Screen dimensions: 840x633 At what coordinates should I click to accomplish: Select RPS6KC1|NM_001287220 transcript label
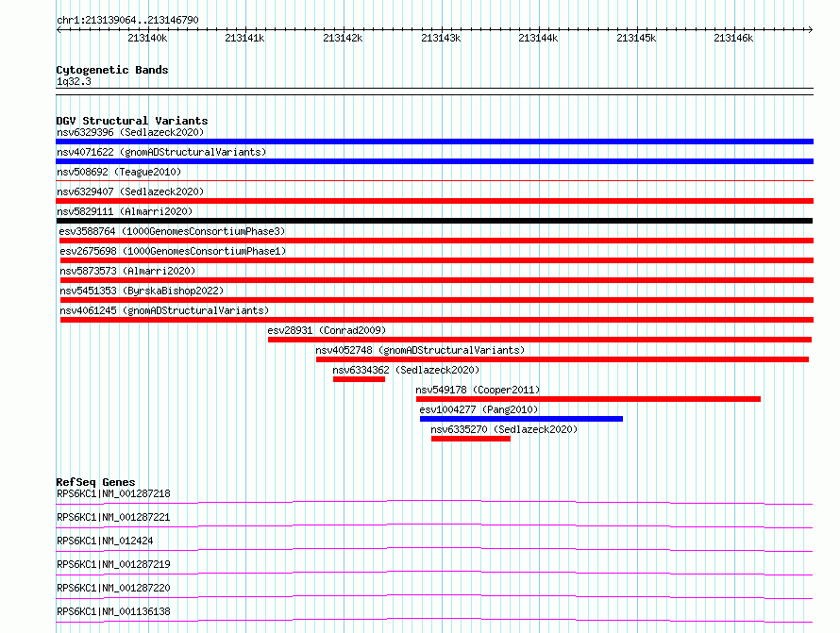click(113, 588)
